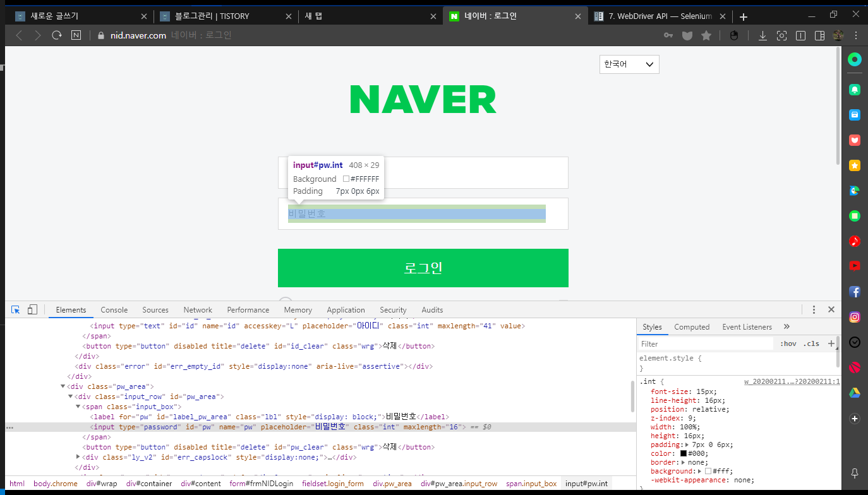Viewport: 868px width, 495px height.
Task: Close the DevTools panel
Action: click(x=831, y=309)
